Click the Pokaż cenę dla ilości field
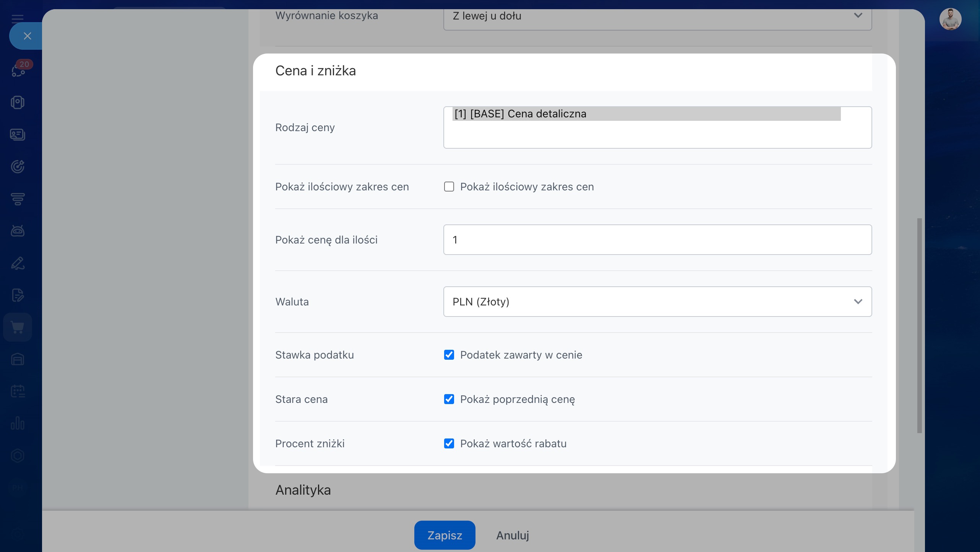This screenshot has width=980, height=552. pos(657,240)
